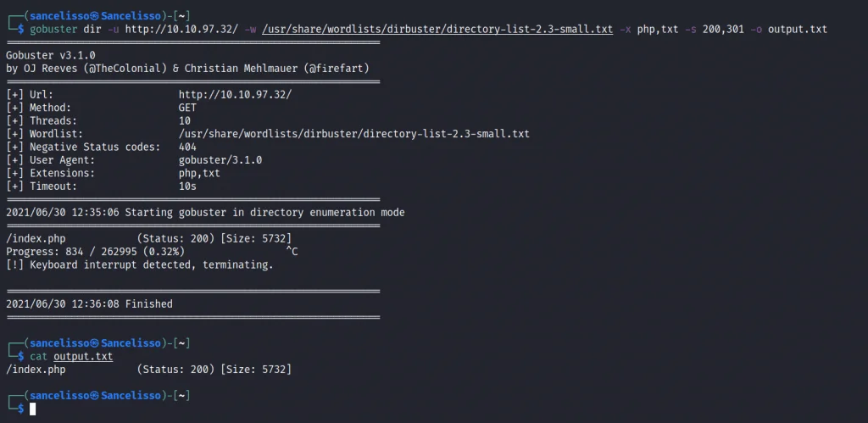The width and height of the screenshot is (868, 423).
Task: Click the Wordlist path in the settings list
Action: coord(353,134)
